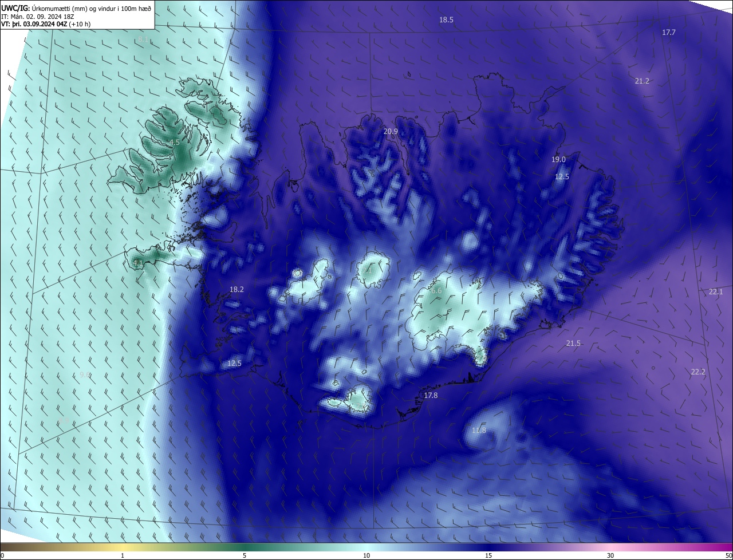Click the 9.6 value label
Screen dimensions: 733x560
85,375
